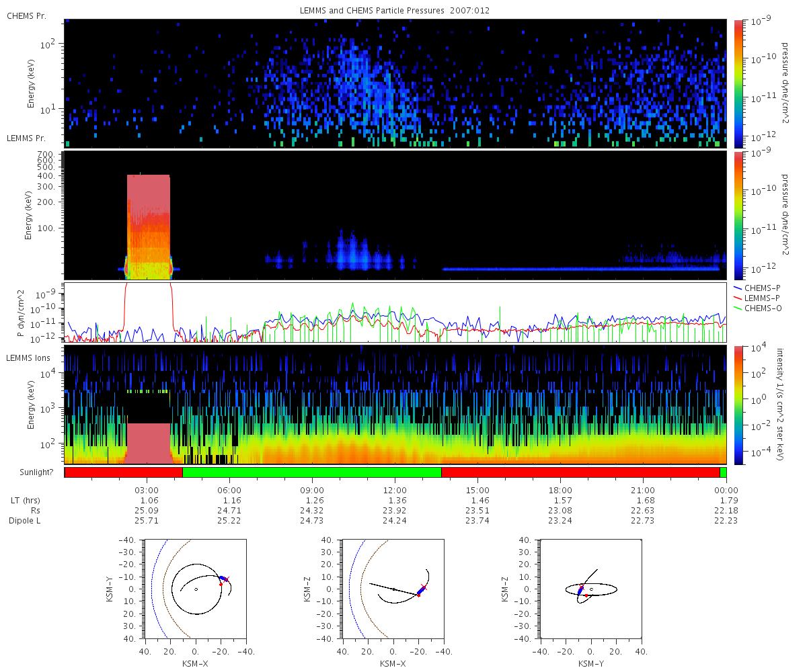807x672 pixels.
Task: Click the Dipole L value 24.24
Action: [x=395, y=521]
